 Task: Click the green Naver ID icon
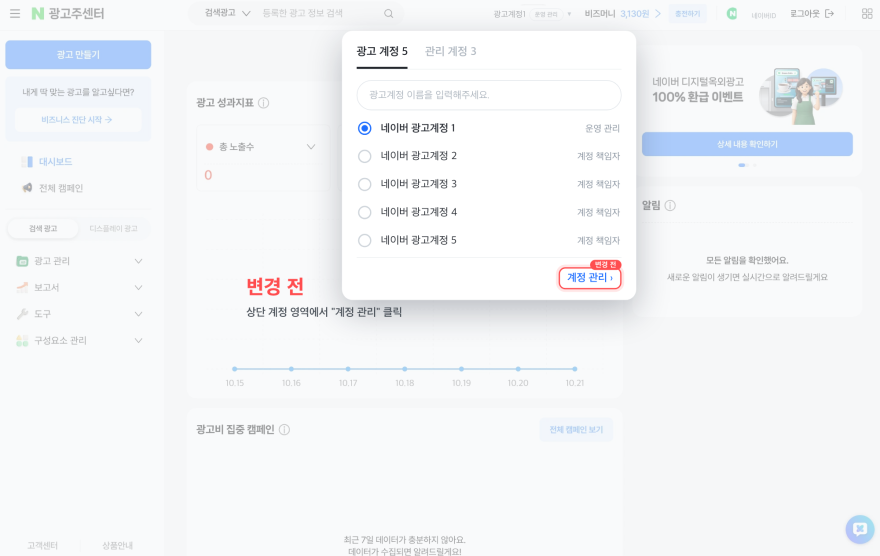(x=732, y=13)
